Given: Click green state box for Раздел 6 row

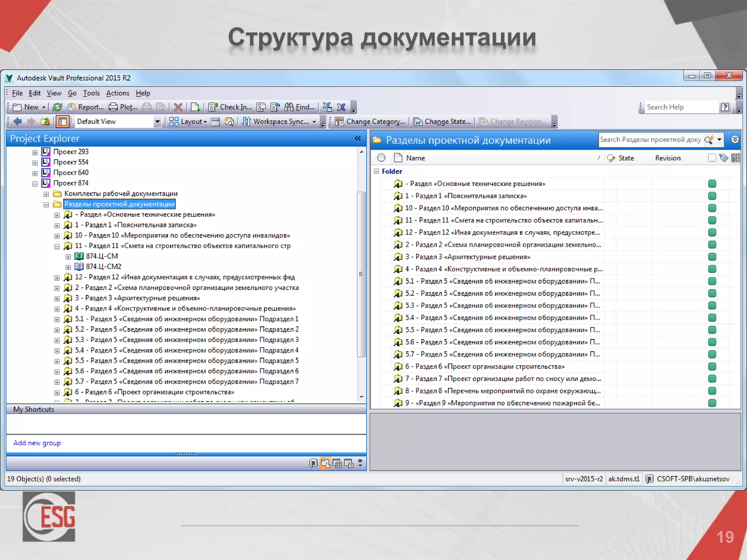Looking at the screenshot, I should pos(712,366).
